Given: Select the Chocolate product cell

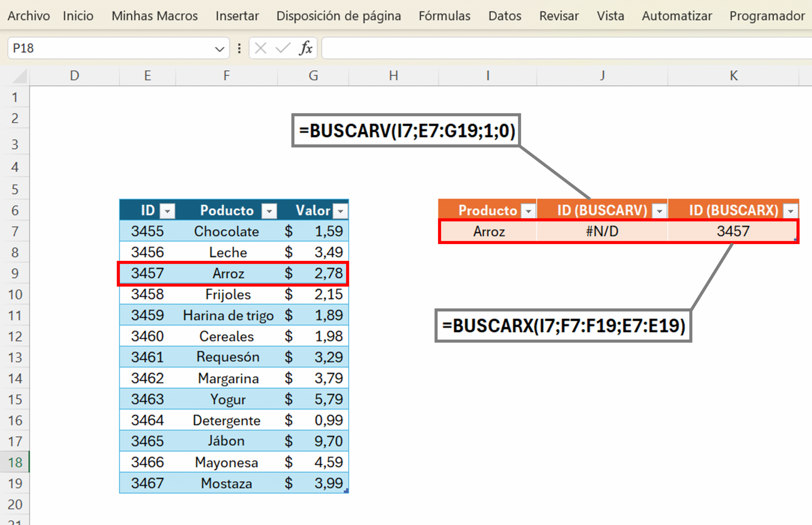Looking at the screenshot, I should click(226, 231).
